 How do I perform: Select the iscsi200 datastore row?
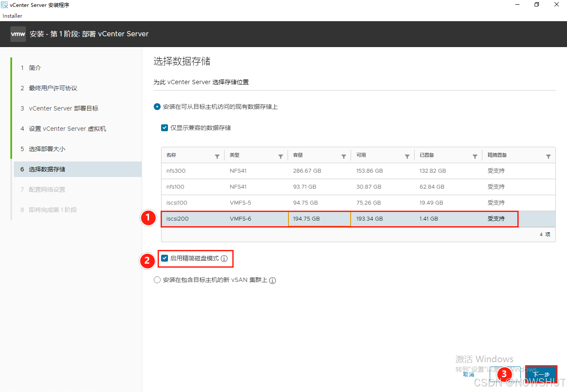pos(358,219)
